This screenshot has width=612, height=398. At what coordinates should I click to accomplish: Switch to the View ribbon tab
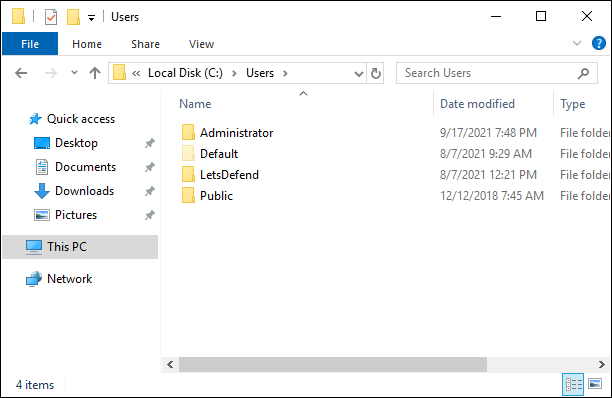coord(201,44)
